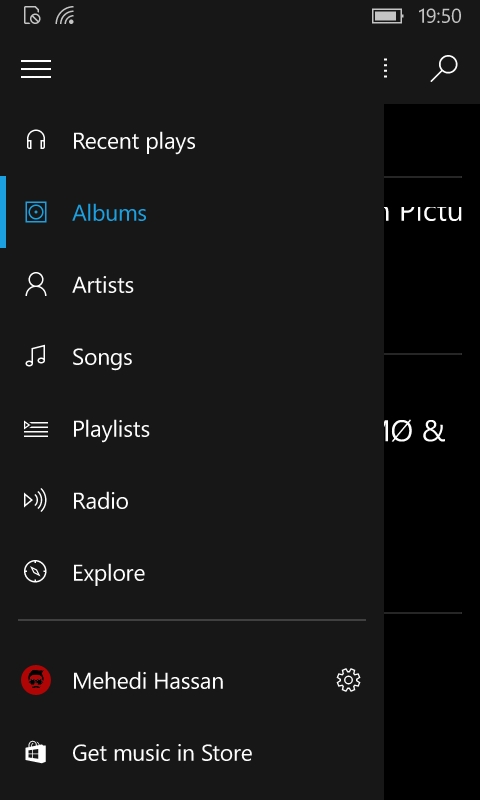
Task: Click the Mehedi Hassan profile avatar
Action: 36,680
